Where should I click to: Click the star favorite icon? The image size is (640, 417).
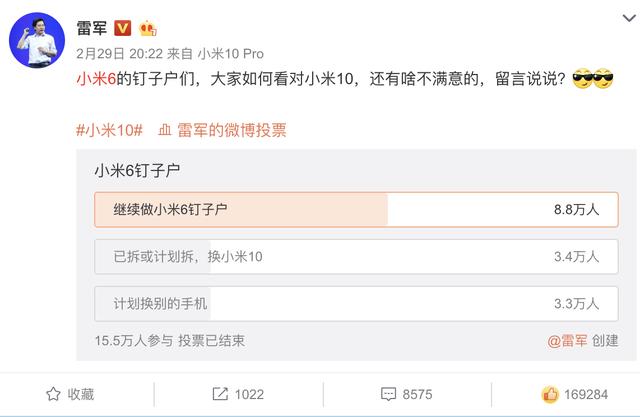(x=52, y=394)
